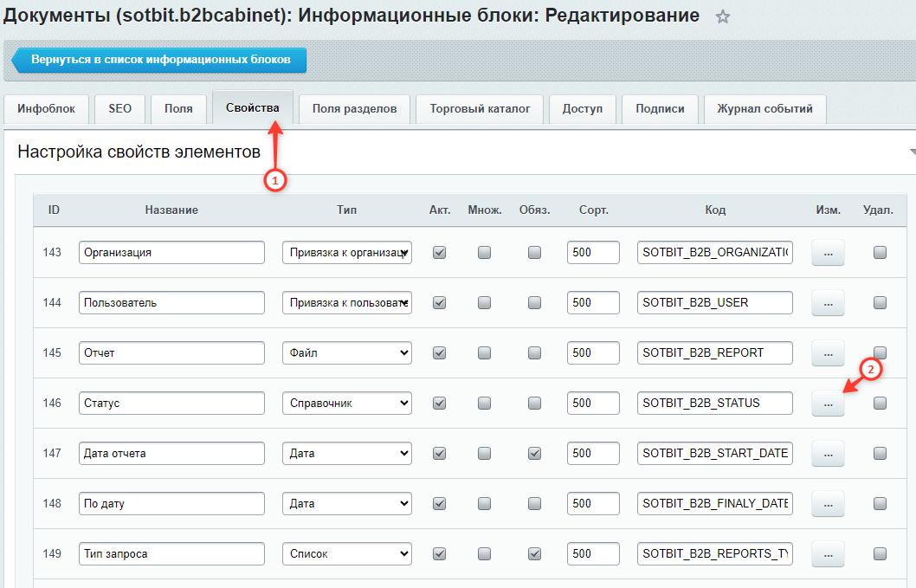Edit code field SOTBIT_B2B_USER
The width and height of the screenshot is (916, 588).
pos(715,303)
